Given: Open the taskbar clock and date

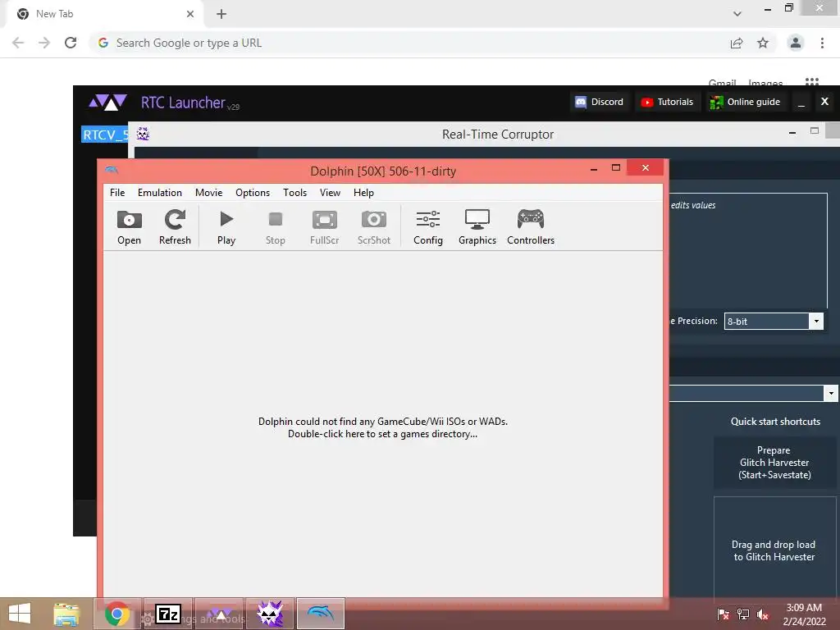Looking at the screenshot, I should click(x=804, y=614).
